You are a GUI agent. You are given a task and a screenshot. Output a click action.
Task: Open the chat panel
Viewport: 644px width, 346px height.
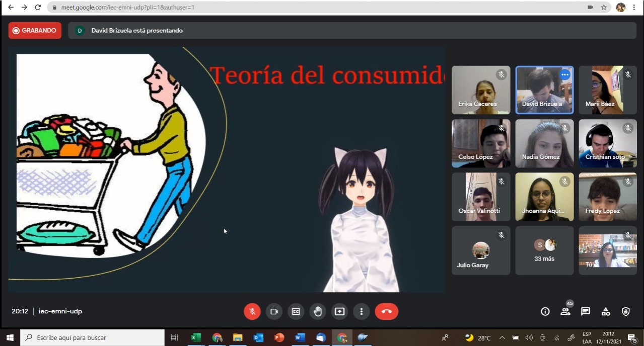(585, 311)
